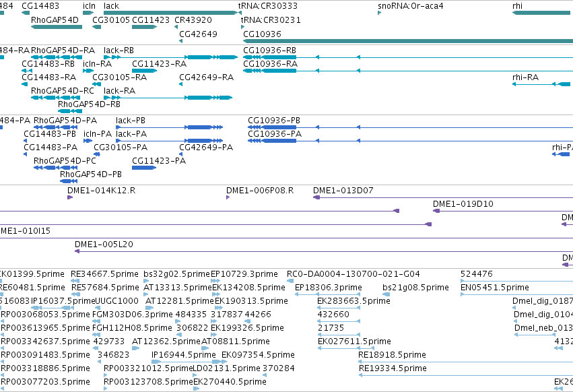This screenshot has height=392, width=573.
Task: Click the RC0-DA0004-130700-021-G04 label
Action: click(353, 274)
